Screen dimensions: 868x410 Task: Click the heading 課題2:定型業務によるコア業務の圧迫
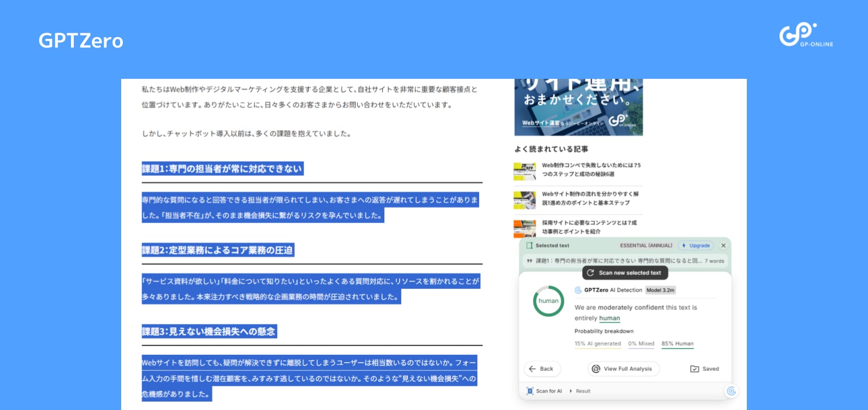pyautogui.click(x=218, y=250)
